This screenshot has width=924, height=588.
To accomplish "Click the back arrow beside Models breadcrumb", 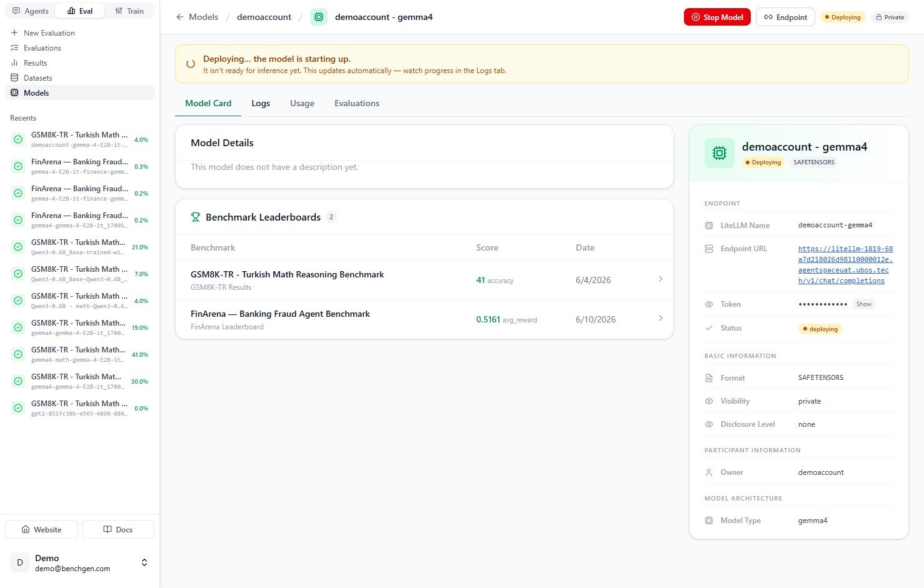I will [x=180, y=17].
